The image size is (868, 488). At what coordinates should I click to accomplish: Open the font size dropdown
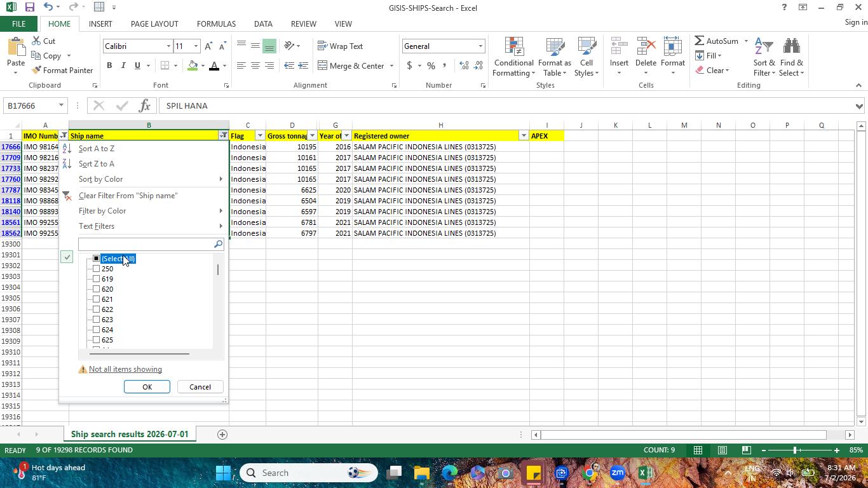pyautogui.click(x=196, y=46)
